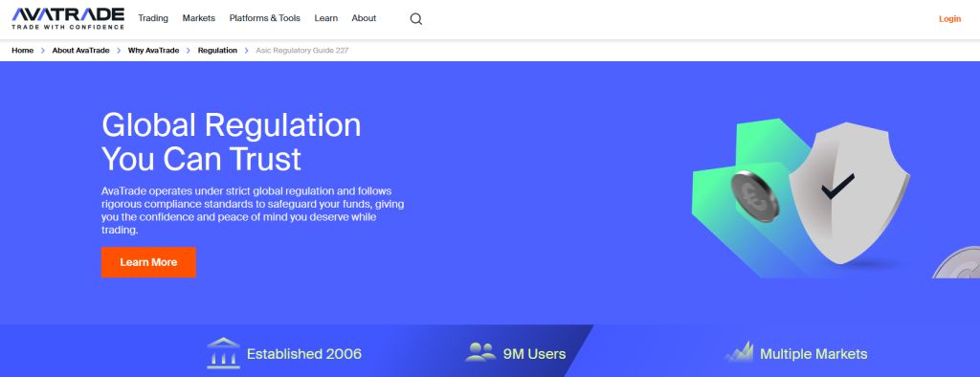Click the users icon beside 9M Users
Screen dimensions: 980x377
click(x=480, y=352)
